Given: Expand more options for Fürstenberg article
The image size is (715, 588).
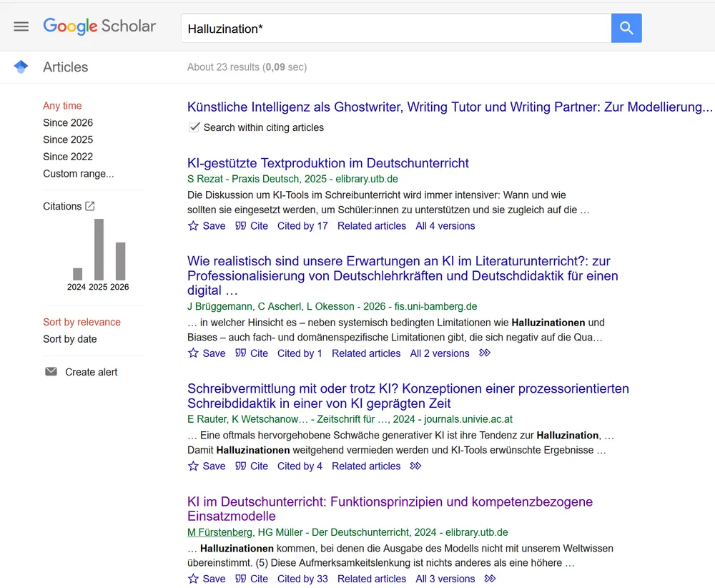Looking at the screenshot, I should (x=490, y=579).
